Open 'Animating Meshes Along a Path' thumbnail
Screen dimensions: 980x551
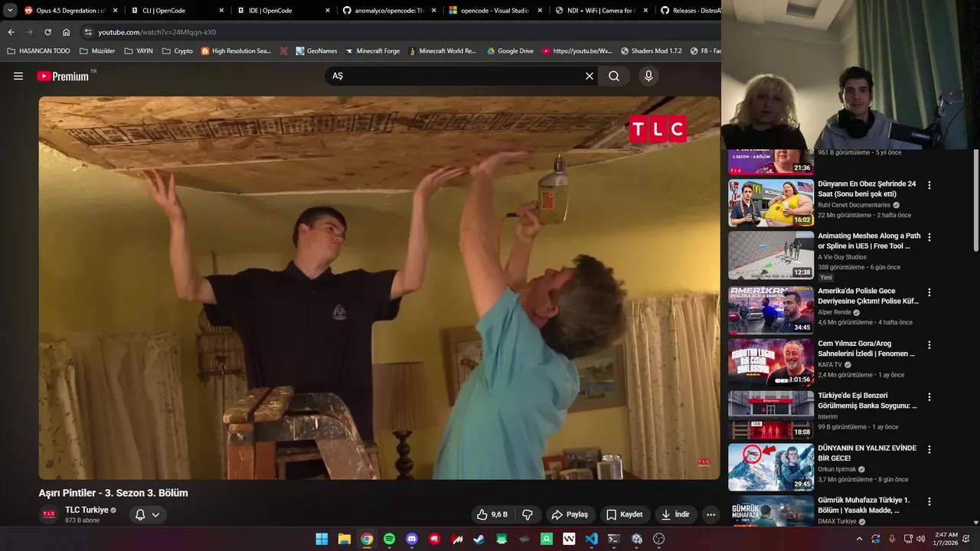(771, 256)
